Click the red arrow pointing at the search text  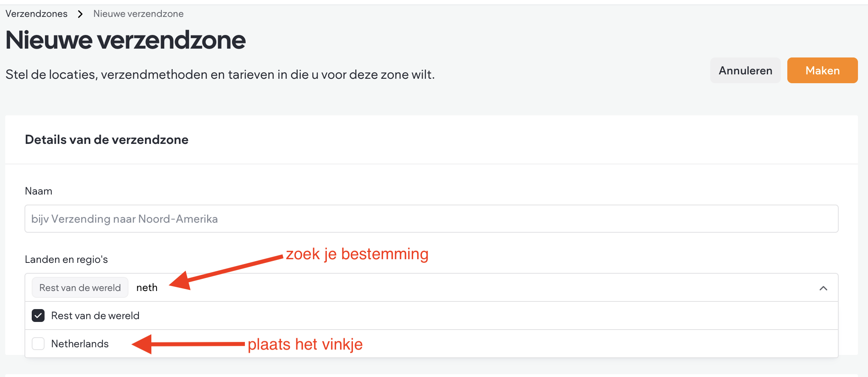pos(225,271)
